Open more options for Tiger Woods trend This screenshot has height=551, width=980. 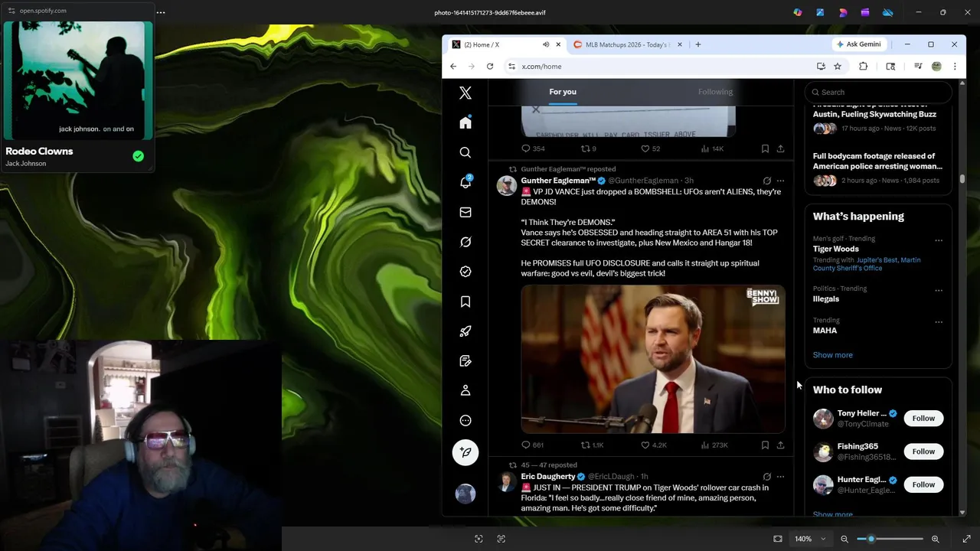pos(939,240)
